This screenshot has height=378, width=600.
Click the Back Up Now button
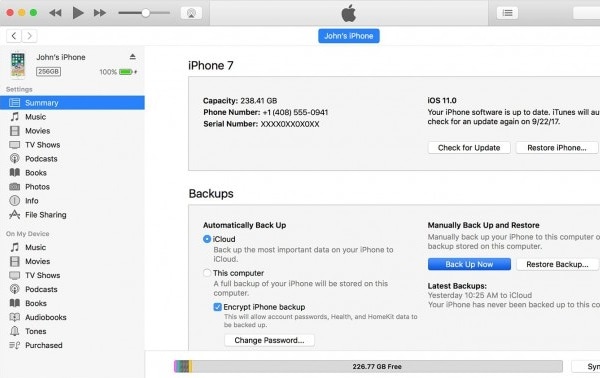pos(469,264)
